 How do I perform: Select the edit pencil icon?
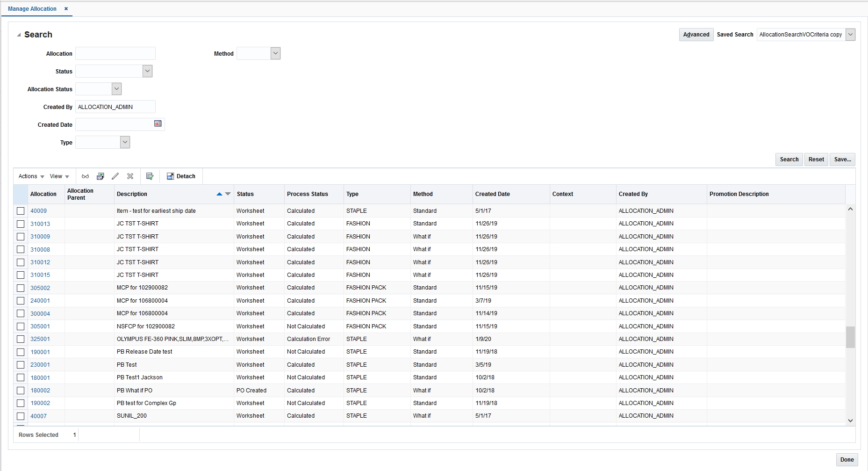(x=115, y=176)
